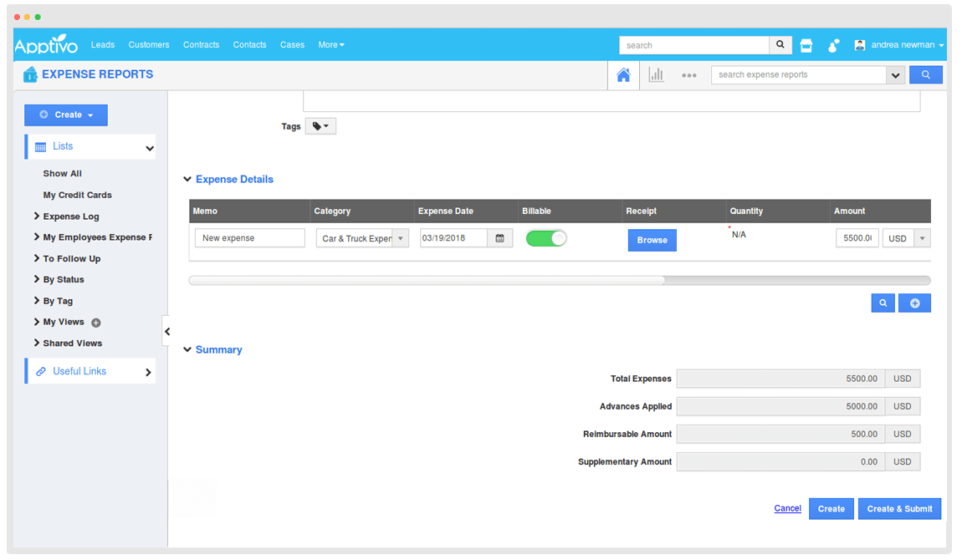
Task: Click the plus icon next to My Views
Action: pos(95,323)
